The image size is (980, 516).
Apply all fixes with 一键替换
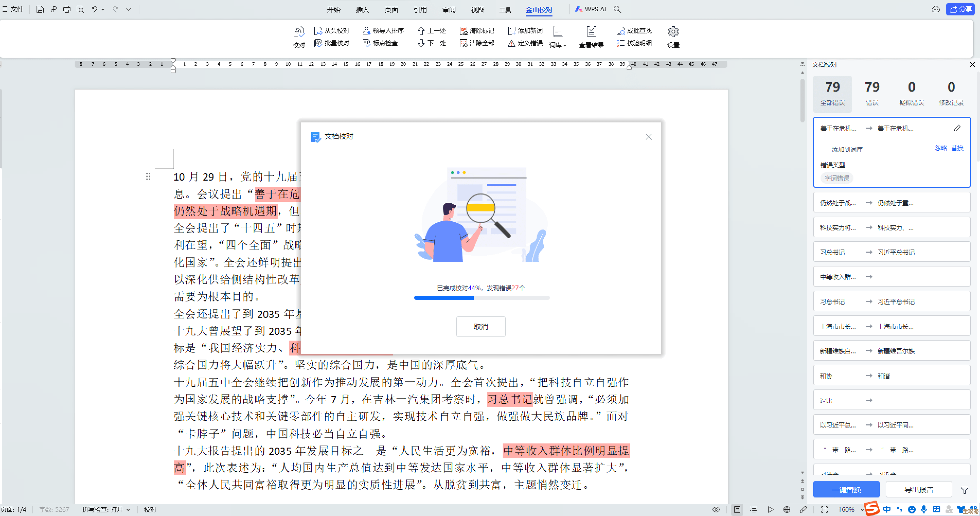tap(846, 489)
